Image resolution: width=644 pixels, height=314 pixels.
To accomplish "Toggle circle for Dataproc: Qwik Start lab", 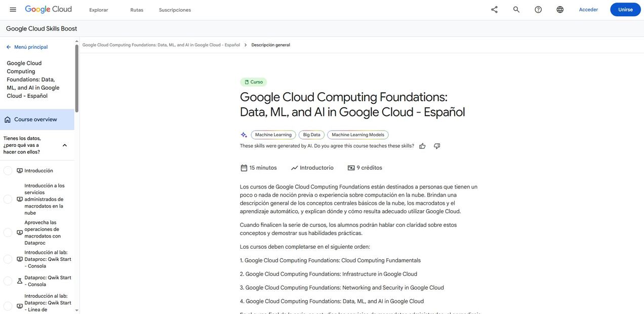I will pyautogui.click(x=8, y=281).
